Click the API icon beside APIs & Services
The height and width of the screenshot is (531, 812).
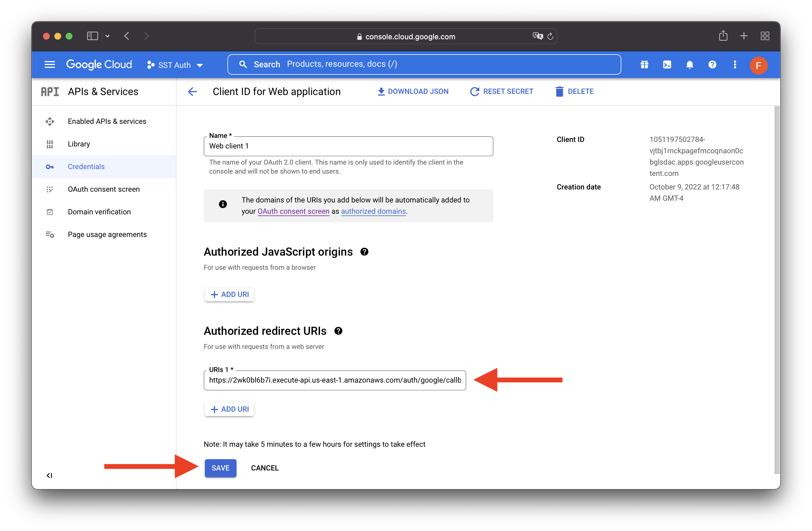(50, 91)
